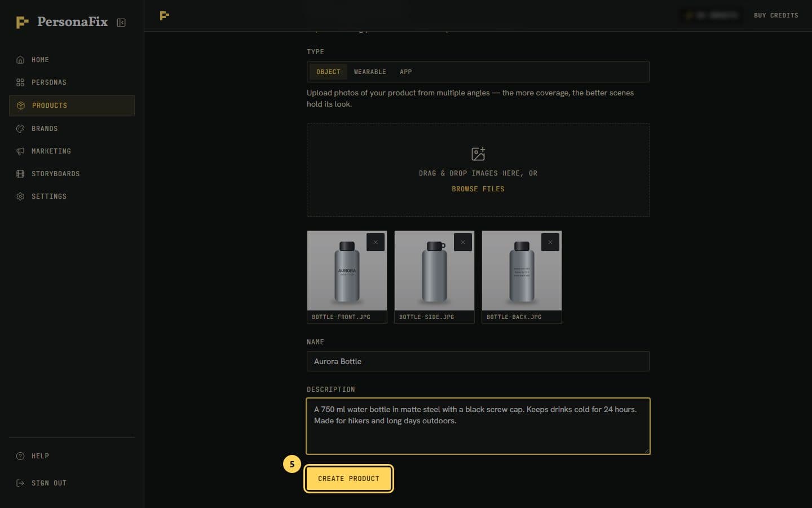This screenshot has width=812, height=508.
Task: Click Buy Credits in the top bar
Action: (x=776, y=15)
